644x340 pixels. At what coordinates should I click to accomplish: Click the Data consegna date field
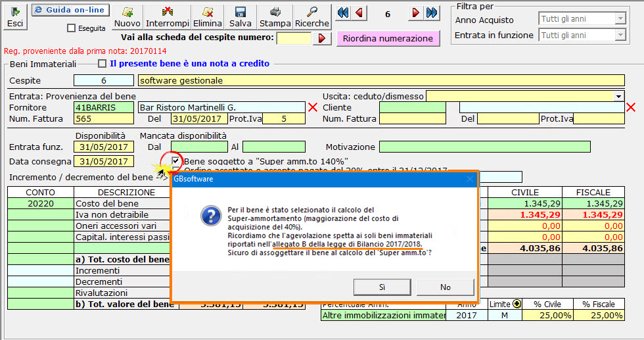pyautogui.click(x=104, y=161)
